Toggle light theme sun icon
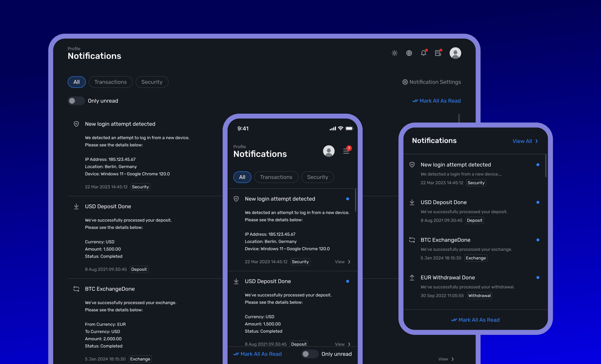This screenshot has height=364, width=601. tap(394, 53)
